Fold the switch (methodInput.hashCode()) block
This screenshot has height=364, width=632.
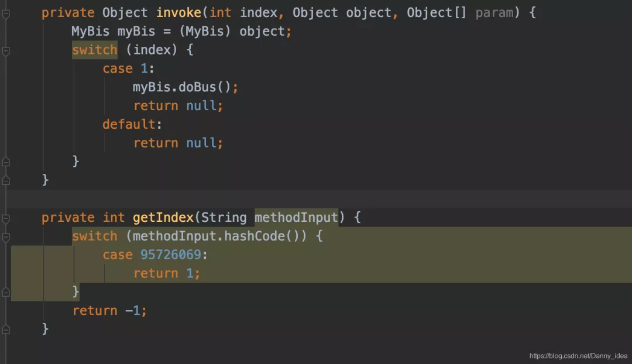click(x=6, y=237)
